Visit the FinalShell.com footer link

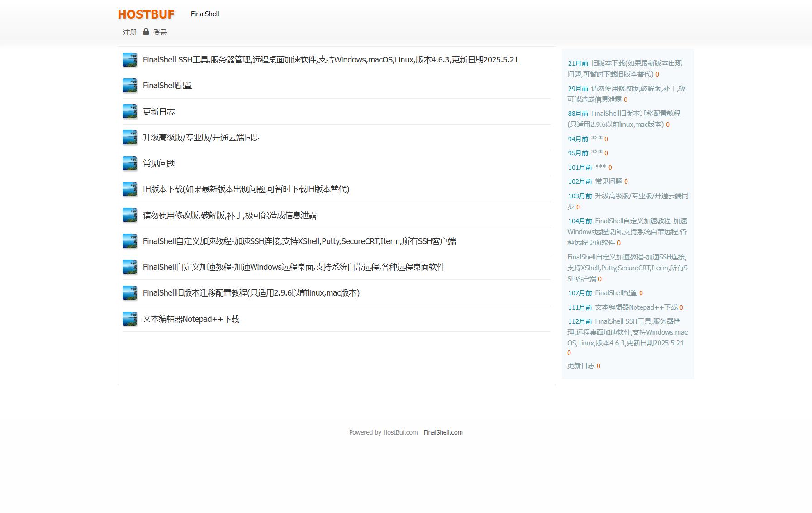click(443, 432)
